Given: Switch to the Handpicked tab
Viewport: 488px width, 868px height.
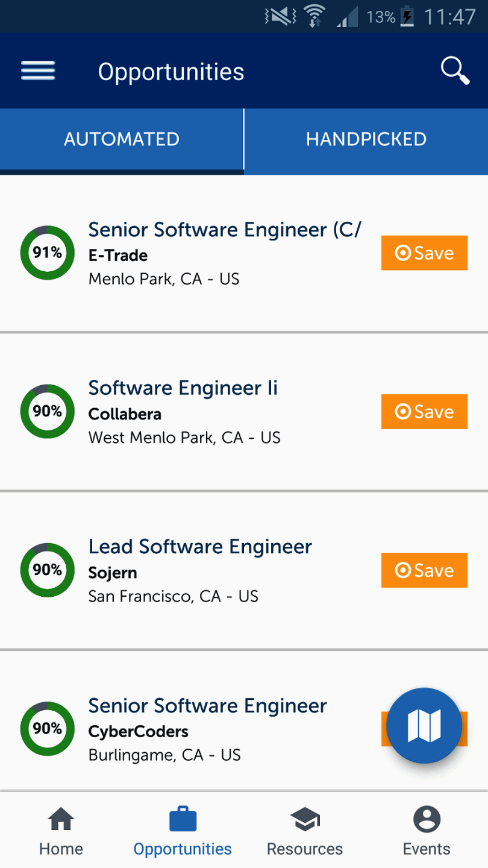Looking at the screenshot, I should click(x=366, y=139).
